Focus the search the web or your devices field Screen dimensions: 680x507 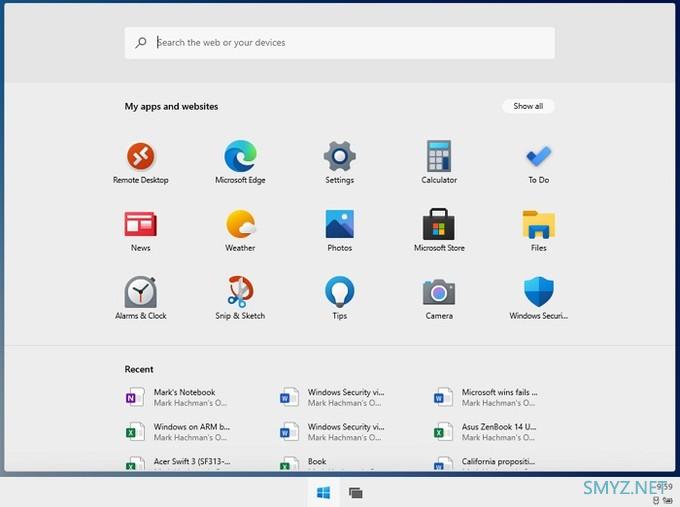(x=340, y=43)
